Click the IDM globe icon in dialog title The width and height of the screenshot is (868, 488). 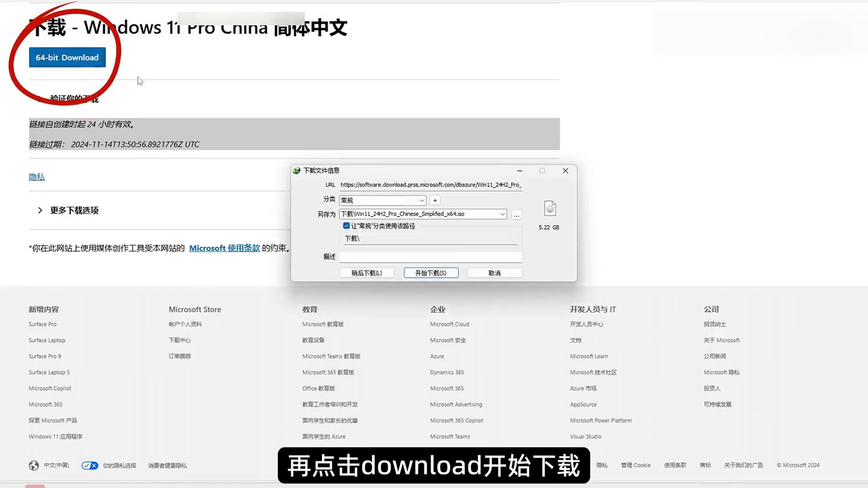coord(297,170)
